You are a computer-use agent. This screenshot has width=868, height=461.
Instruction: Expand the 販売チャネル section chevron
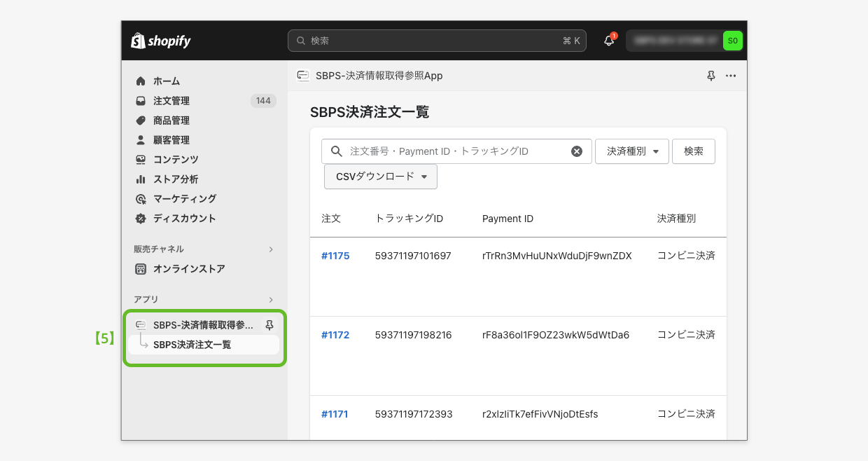(x=271, y=249)
